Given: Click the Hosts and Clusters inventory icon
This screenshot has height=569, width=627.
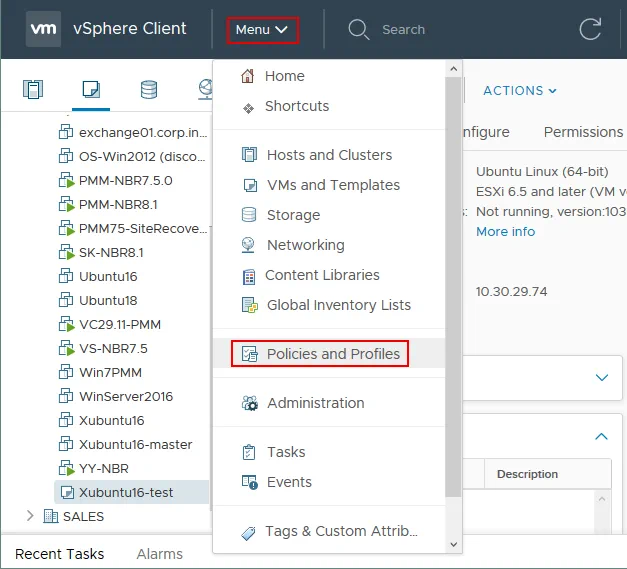Looking at the screenshot, I should click(33, 90).
